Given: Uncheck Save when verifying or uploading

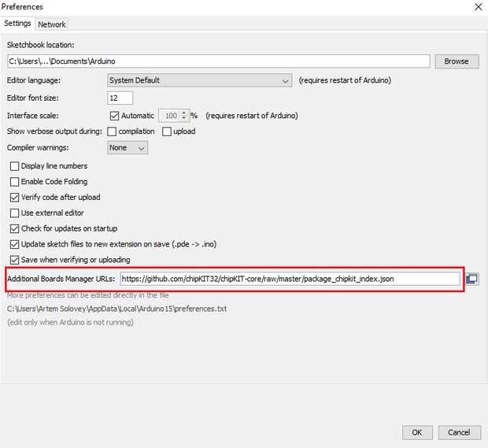Looking at the screenshot, I should coord(14,260).
